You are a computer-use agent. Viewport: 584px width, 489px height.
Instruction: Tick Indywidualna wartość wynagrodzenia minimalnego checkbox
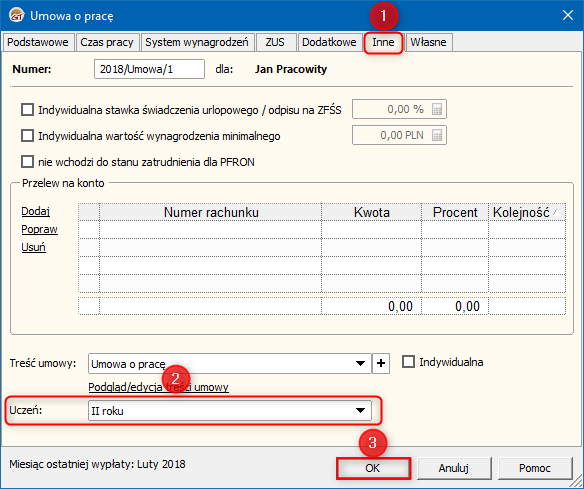tap(27, 136)
